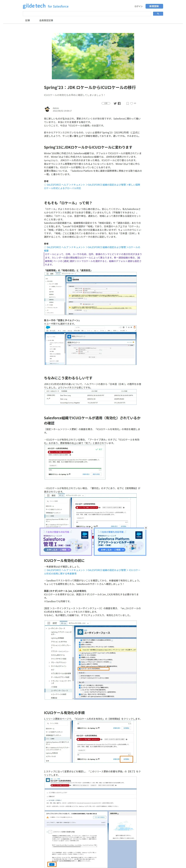Image resolution: width=186 pixels, height=868 pixels.
Task: Switch to the 会員限定記事 tab
Action: point(46,20)
